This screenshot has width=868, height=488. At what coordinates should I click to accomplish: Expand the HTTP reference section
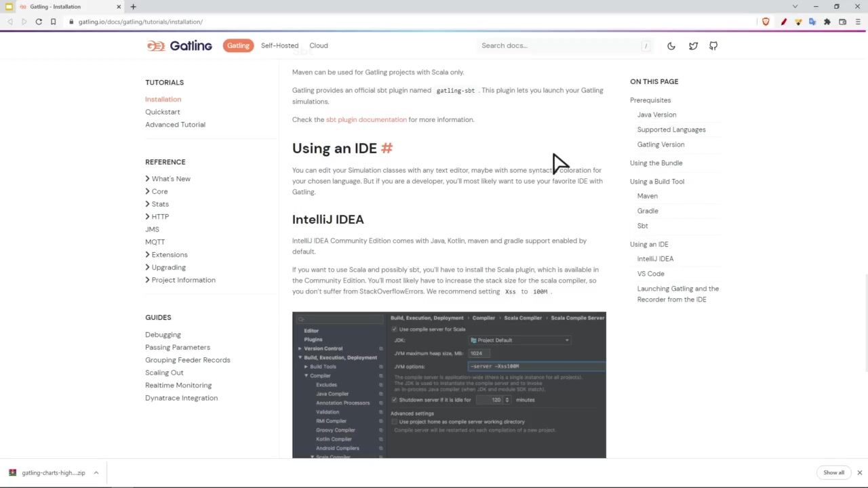coord(160,217)
